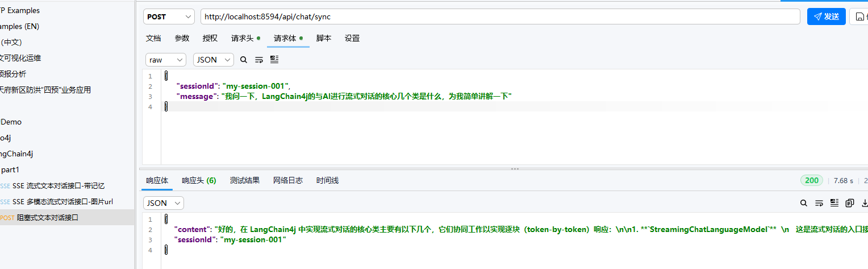Switch to the 请求头 tab
This screenshot has width=868, height=269.
point(245,38)
